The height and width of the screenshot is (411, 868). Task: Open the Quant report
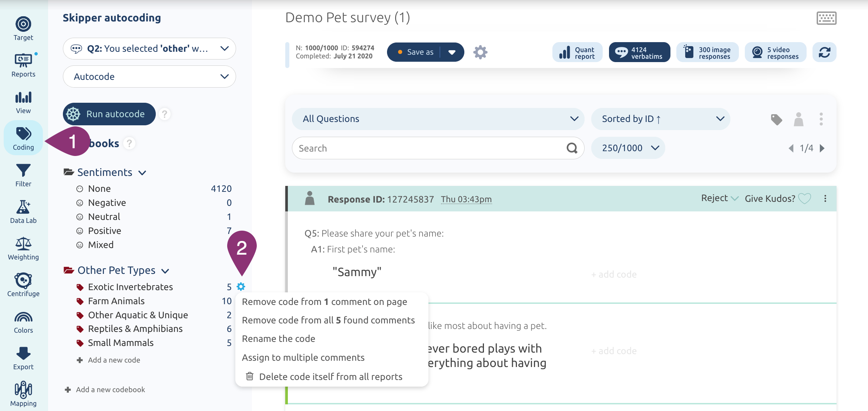[x=577, y=52]
